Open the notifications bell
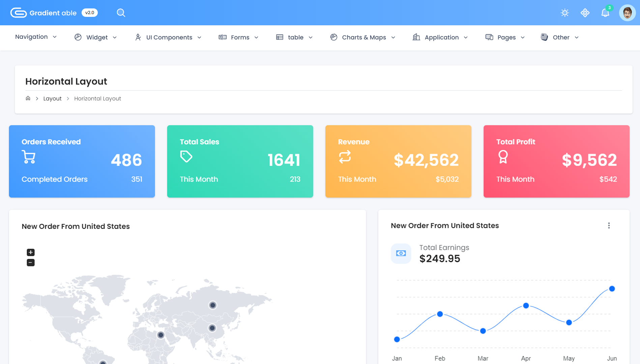Viewport: 640px width, 364px height. [605, 13]
